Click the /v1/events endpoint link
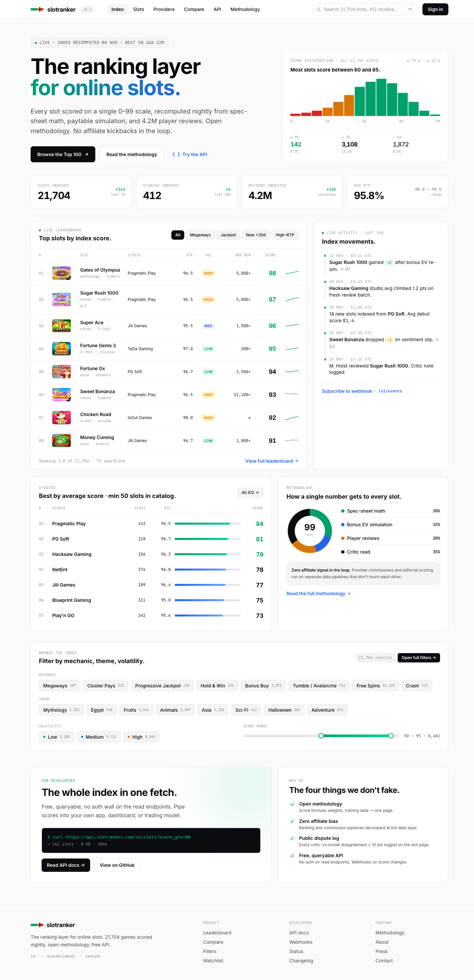Viewport: 474px width, 980px height. tap(390, 391)
